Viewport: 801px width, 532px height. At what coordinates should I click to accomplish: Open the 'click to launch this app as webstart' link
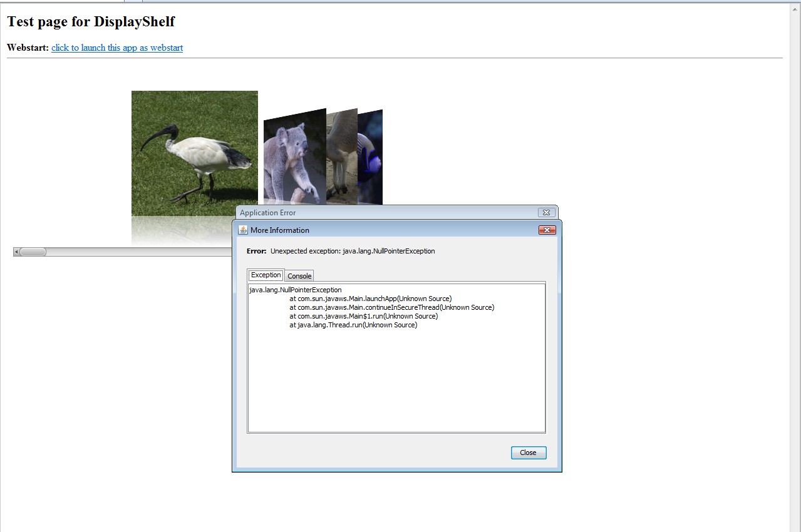pyautogui.click(x=117, y=48)
